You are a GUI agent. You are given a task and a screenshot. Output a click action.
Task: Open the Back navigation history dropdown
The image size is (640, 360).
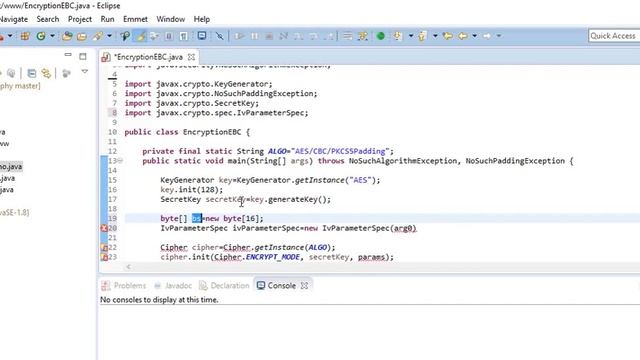[474, 36]
